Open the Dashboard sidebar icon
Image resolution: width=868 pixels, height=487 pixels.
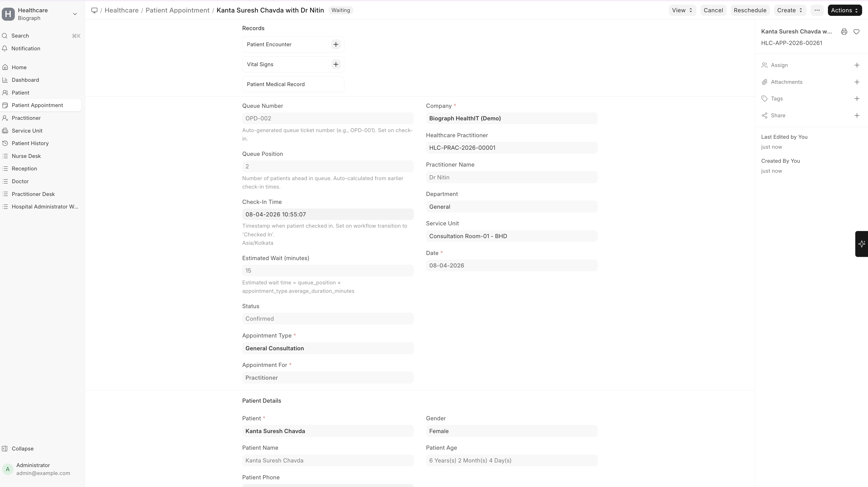5,80
